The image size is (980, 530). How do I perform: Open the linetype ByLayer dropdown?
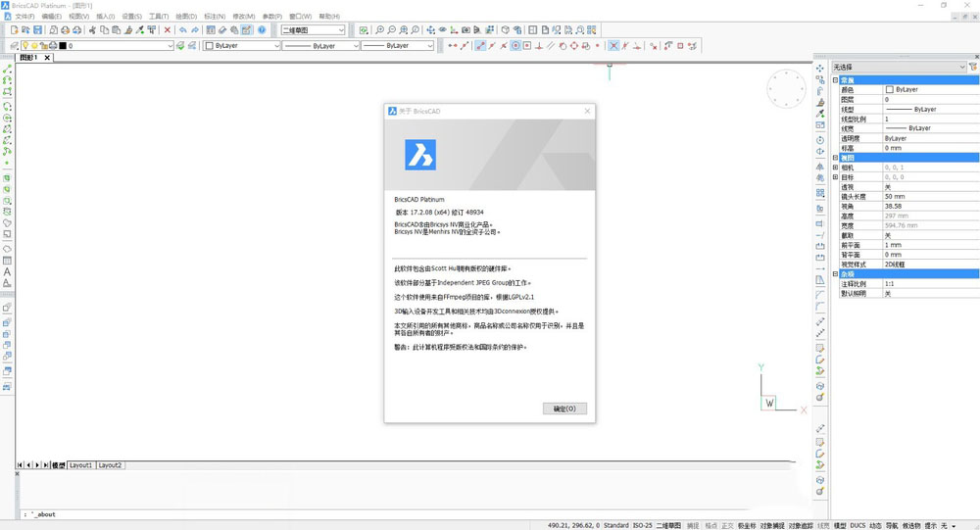321,46
